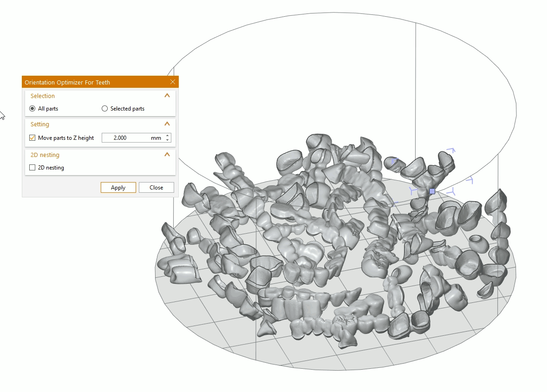Viewport: 547px width, 392px height.
Task: Collapse the Selection section chevron
Action: [x=167, y=96]
